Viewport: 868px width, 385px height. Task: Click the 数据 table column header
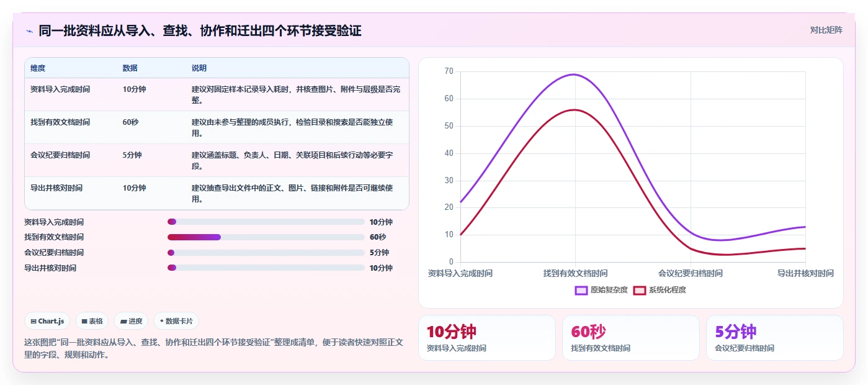130,68
